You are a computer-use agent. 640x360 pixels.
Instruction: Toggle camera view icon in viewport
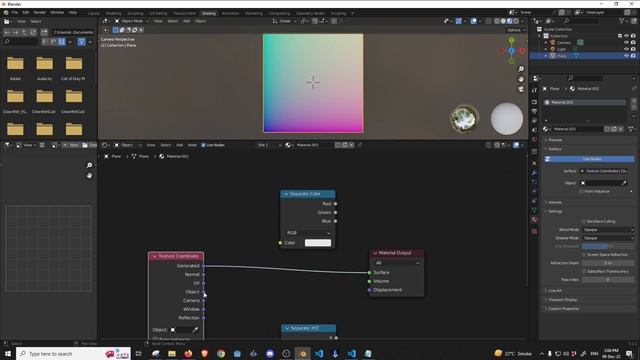point(521,89)
